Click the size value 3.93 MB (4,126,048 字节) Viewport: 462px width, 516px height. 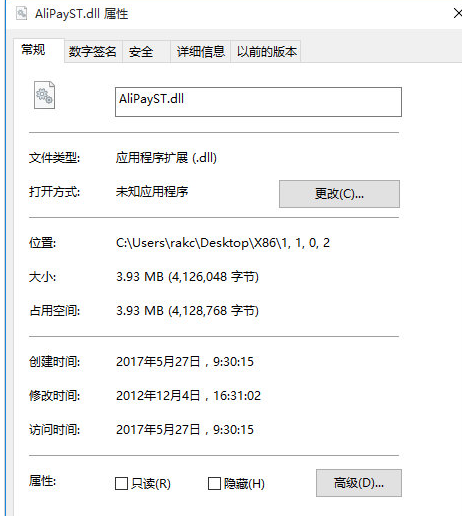(x=187, y=277)
